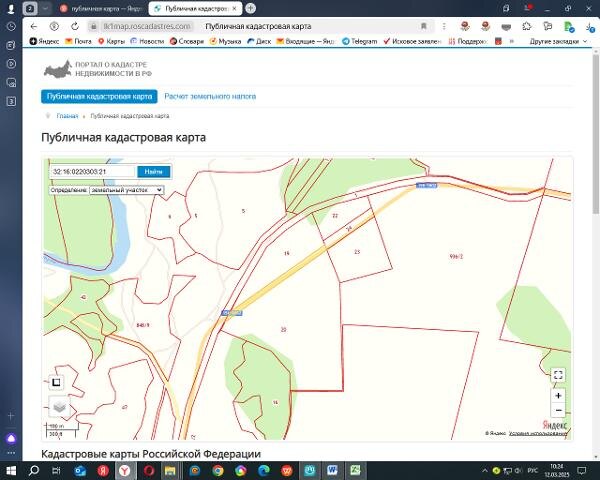Zoom out the map with minus
600x480 pixels.
pos(558,410)
